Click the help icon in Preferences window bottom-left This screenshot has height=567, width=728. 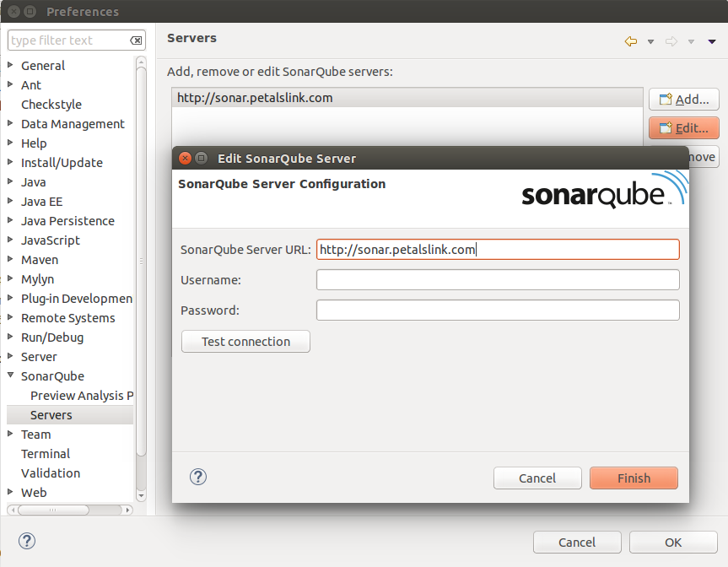27,541
